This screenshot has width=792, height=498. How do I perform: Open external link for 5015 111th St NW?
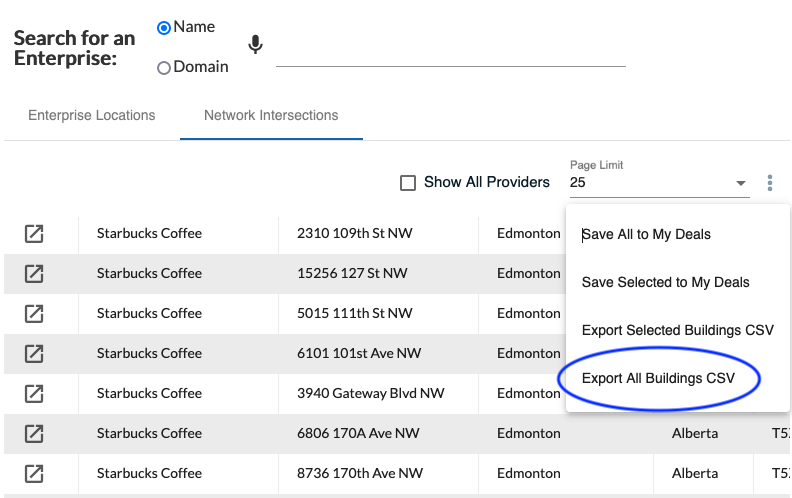click(34, 314)
